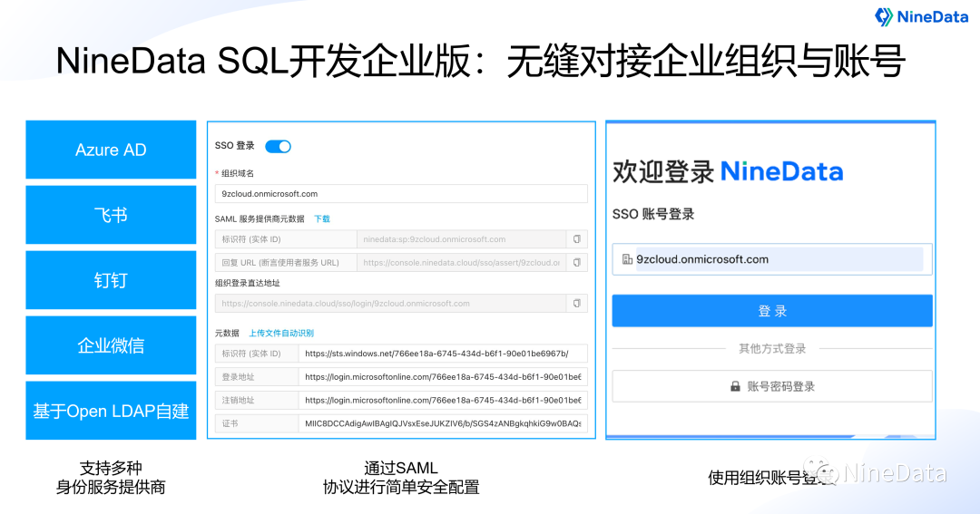
Task: Click the NineData logo at top right
Action: point(921,17)
